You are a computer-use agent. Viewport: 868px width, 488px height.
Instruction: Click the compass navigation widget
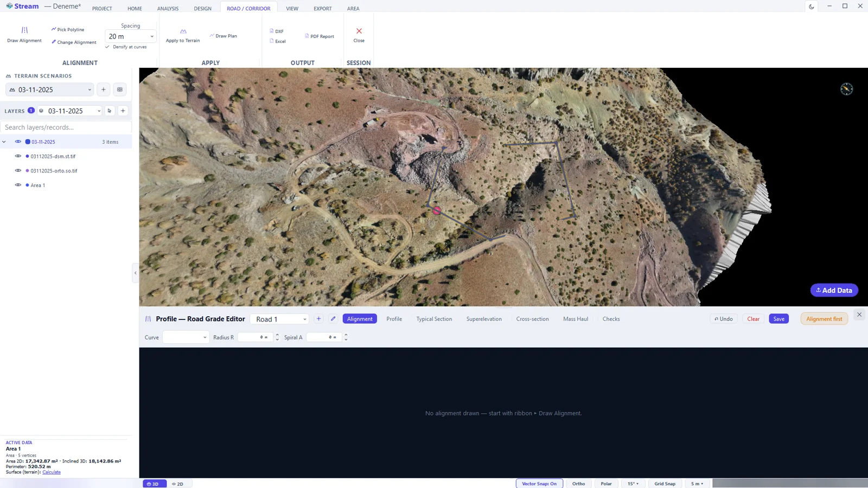tap(846, 89)
